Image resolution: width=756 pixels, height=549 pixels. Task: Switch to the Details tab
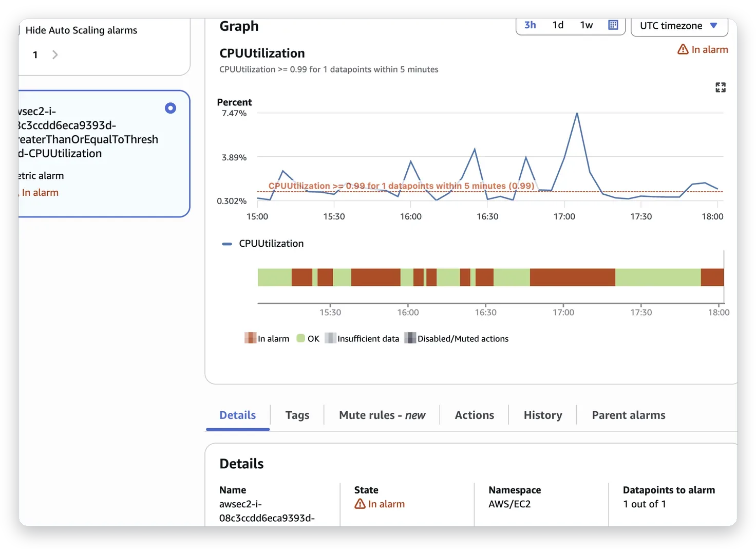pos(237,415)
